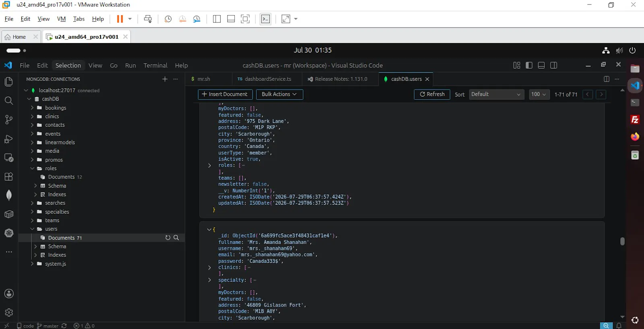Open Firefox from the Ubuntu dock

tap(635, 137)
